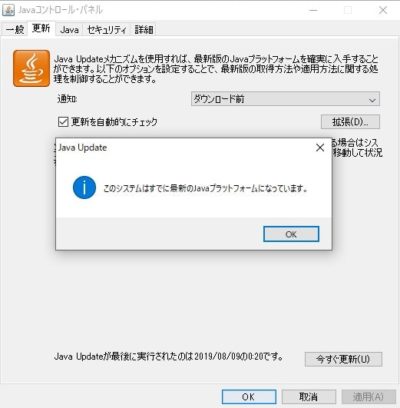This screenshot has height=408, width=400.
Task: Expand the notification combo box arrow
Action: (x=372, y=100)
